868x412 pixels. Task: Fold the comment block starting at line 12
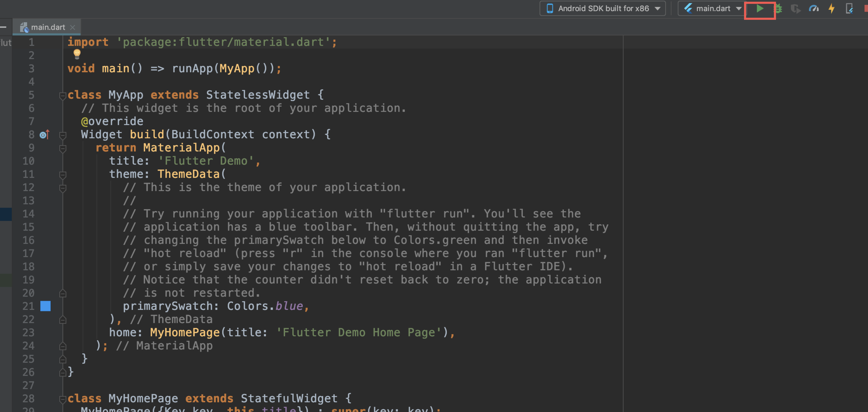(x=63, y=188)
